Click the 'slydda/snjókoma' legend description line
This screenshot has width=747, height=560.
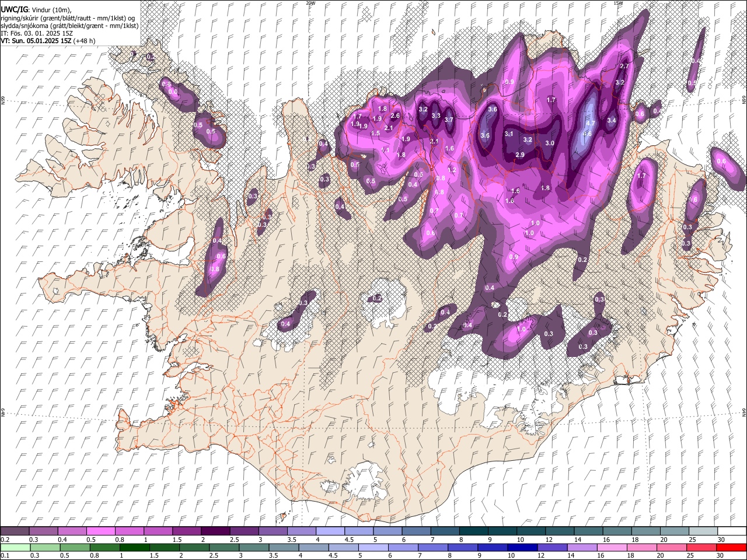coord(70,26)
